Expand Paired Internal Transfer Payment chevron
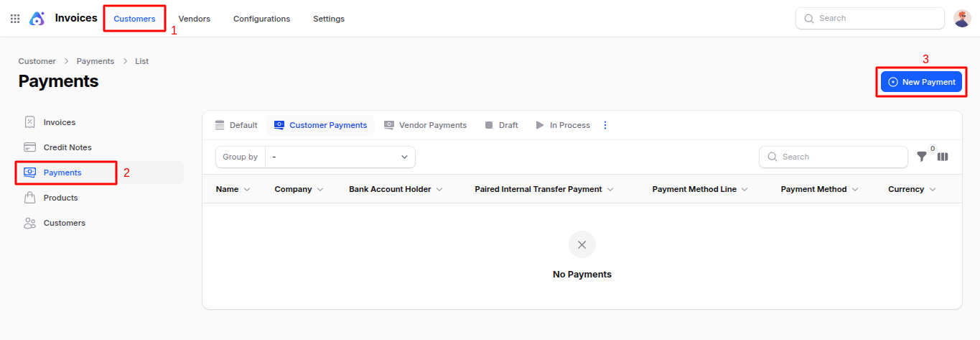The image size is (980, 340). (x=610, y=189)
